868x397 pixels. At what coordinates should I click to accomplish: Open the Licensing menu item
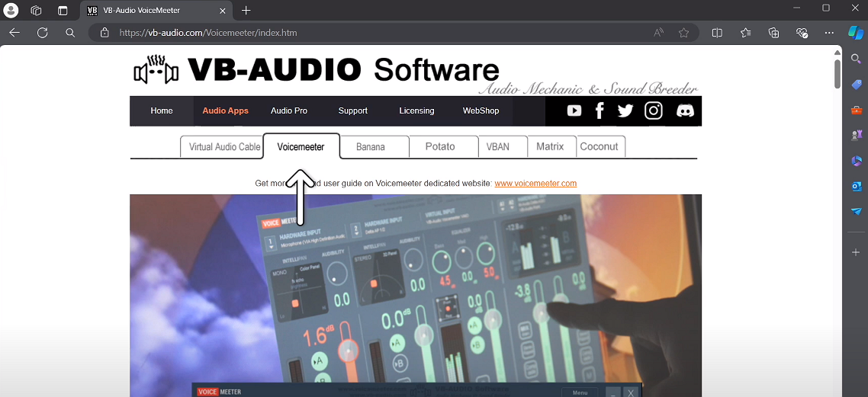click(417, 110)
